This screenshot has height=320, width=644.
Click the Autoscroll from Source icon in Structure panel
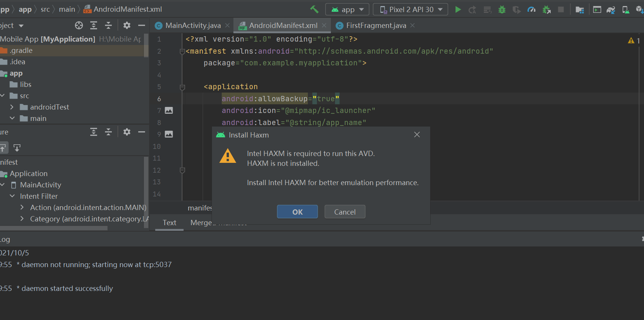(x=17, y=148)
